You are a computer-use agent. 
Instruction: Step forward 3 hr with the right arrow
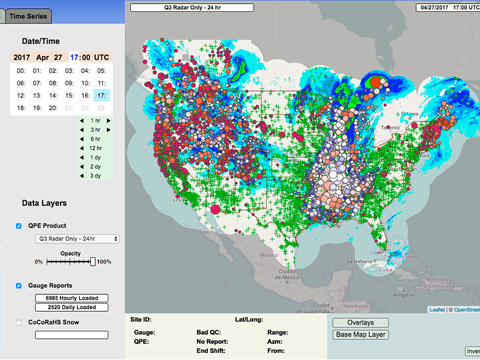coord(108,130)
